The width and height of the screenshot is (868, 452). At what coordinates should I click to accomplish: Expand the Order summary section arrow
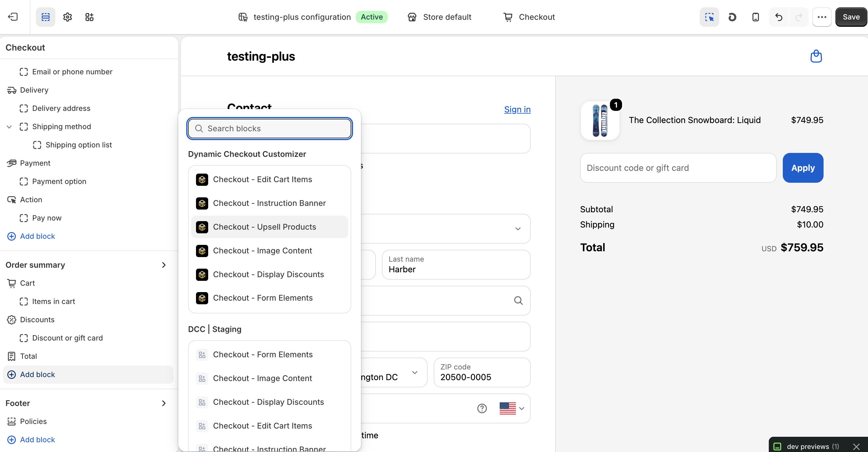click(x=164, y=265)
